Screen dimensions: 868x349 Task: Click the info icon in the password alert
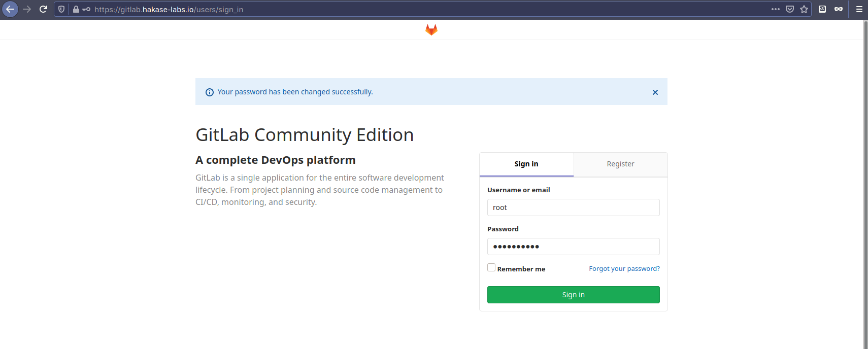[x=209, y=92]
